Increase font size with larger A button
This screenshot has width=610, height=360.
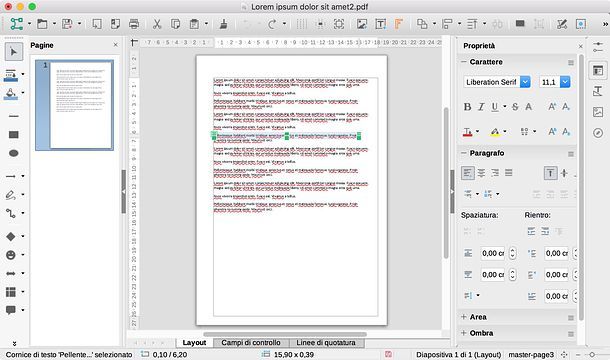(x=552, y=107)
